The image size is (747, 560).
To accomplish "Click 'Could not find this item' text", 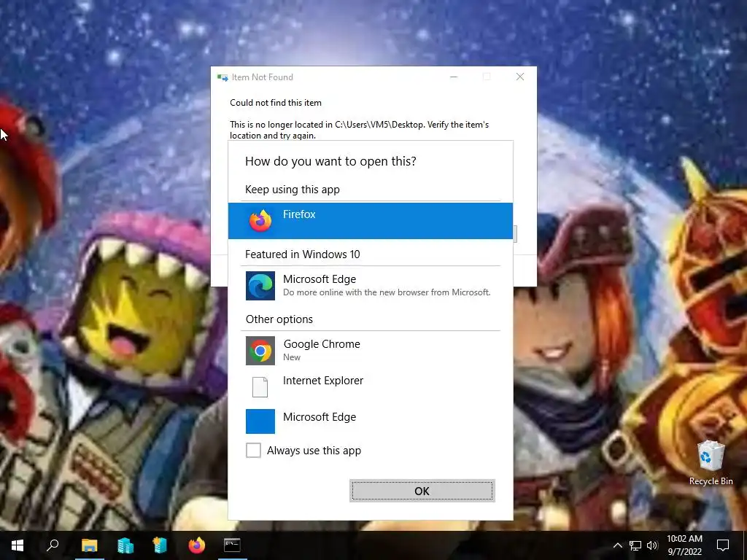I will 275,102.
